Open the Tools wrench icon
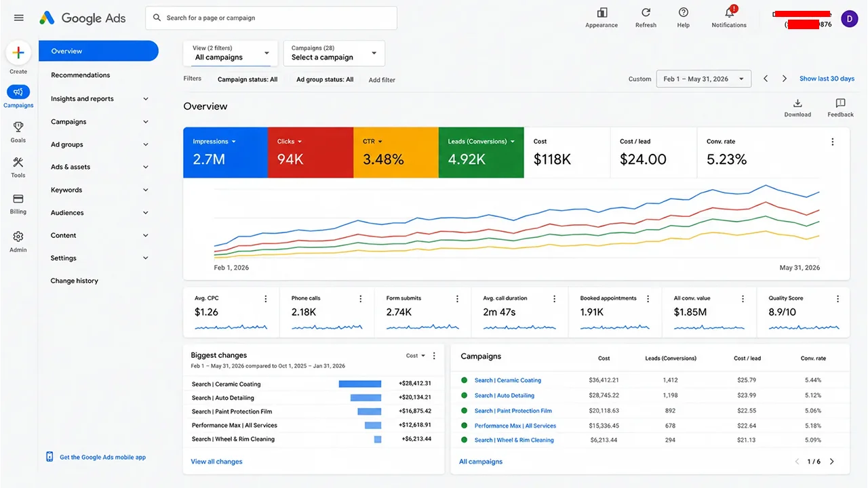This screenshot has width=868, height=488. pos(18,162)
